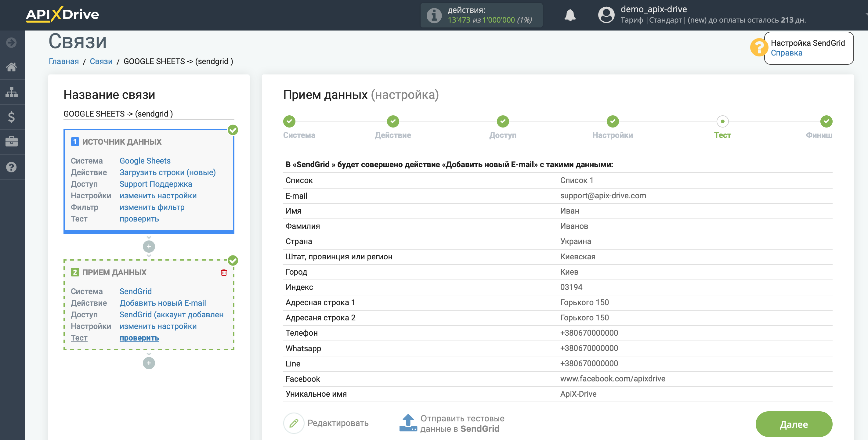Click the support@apix-drive.com value
This screenshot has width=868, height=440.
603,195
